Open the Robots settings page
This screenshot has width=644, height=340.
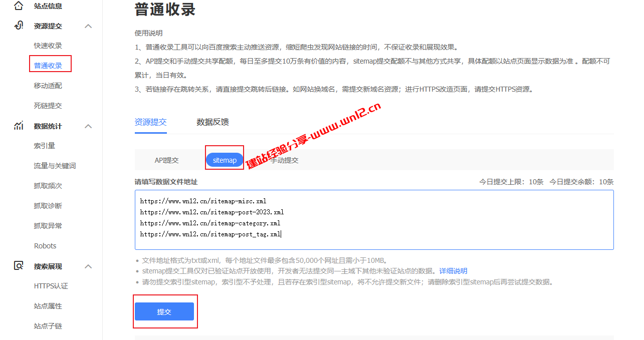45,245
